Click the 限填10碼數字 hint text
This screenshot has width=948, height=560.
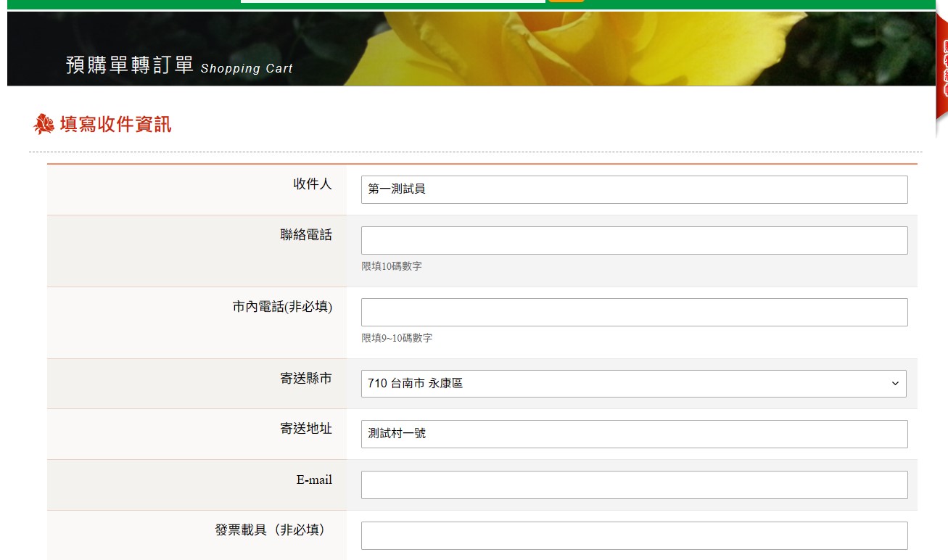[392, 266]
